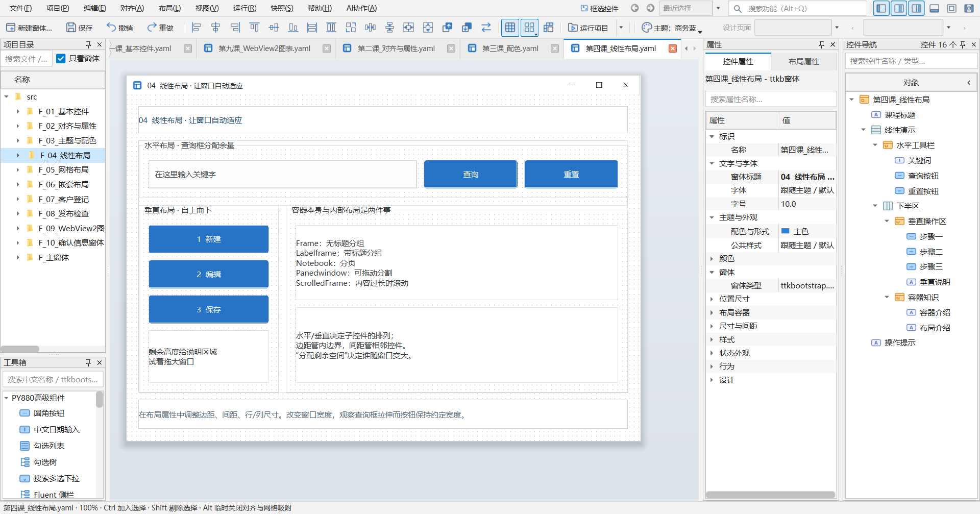Click the swap arrows toolbar icon
The image size is (980, 514).
pos(486,28)
